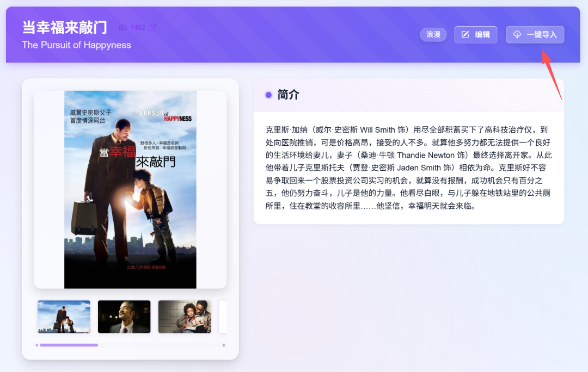Select the thumbnail of man in suit
Viewport: 588px width, 372px height.
point(124,317)
